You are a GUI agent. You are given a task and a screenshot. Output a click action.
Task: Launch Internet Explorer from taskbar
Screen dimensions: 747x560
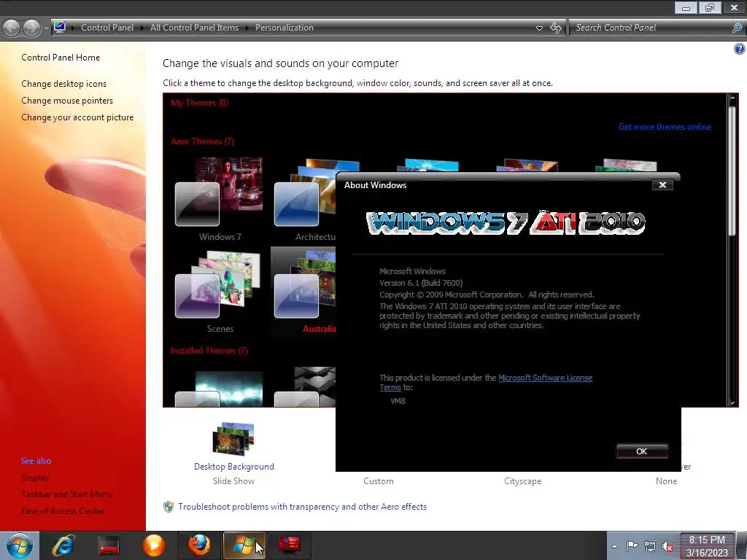[x=63, y=545]
